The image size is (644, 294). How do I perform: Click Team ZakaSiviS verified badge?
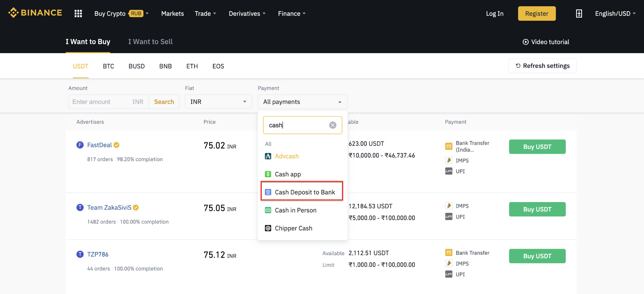(x=136, y=208)
